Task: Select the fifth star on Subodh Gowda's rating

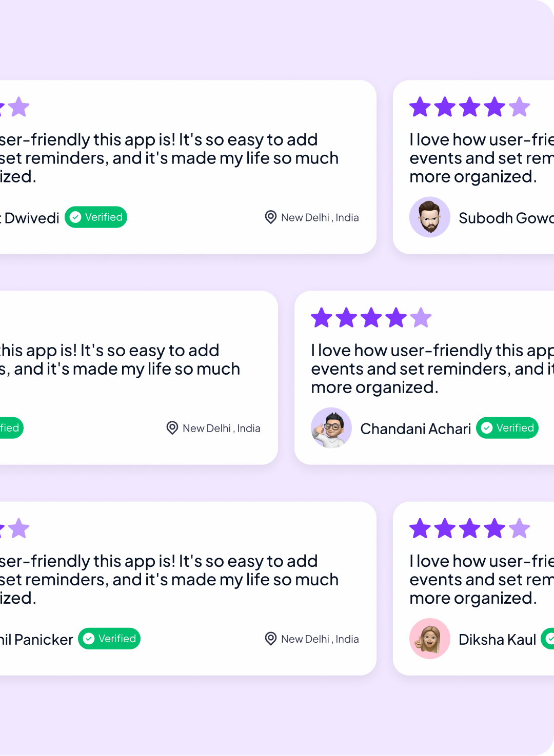Action: 519,107
